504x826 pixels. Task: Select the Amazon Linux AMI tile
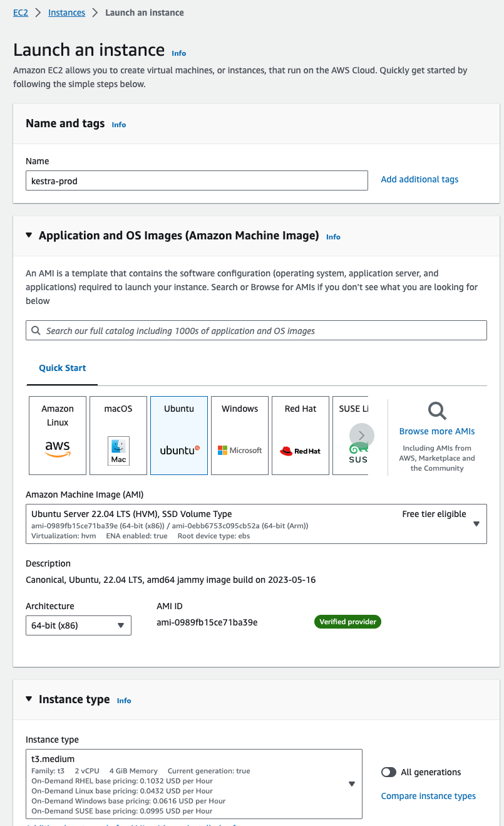point(58,435)
